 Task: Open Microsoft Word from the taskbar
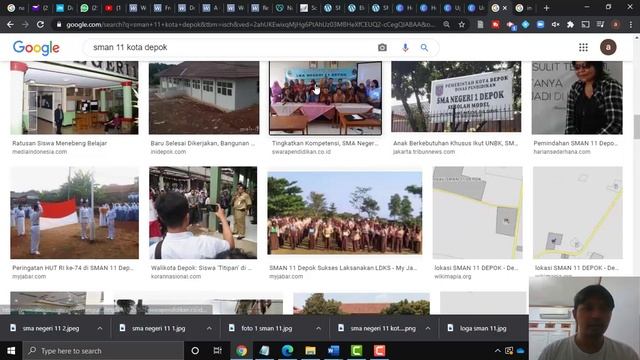click(x=333, y=351)
